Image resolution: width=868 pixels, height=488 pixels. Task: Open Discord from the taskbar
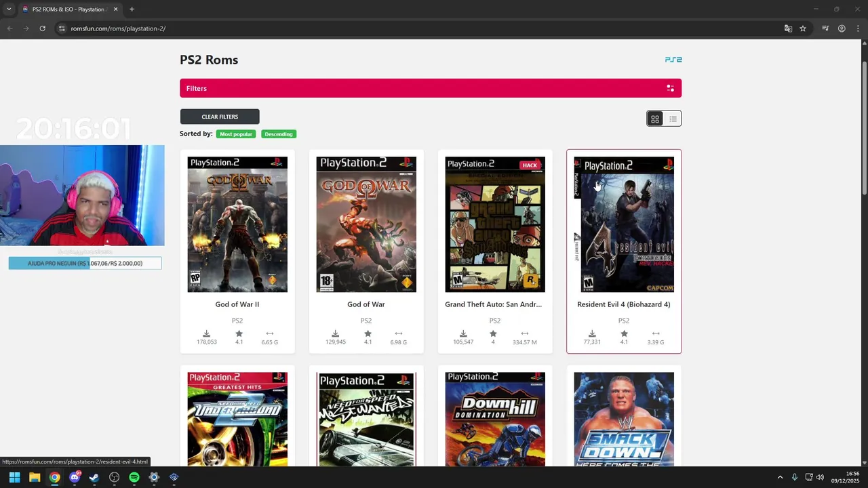[x=75, y=477]
